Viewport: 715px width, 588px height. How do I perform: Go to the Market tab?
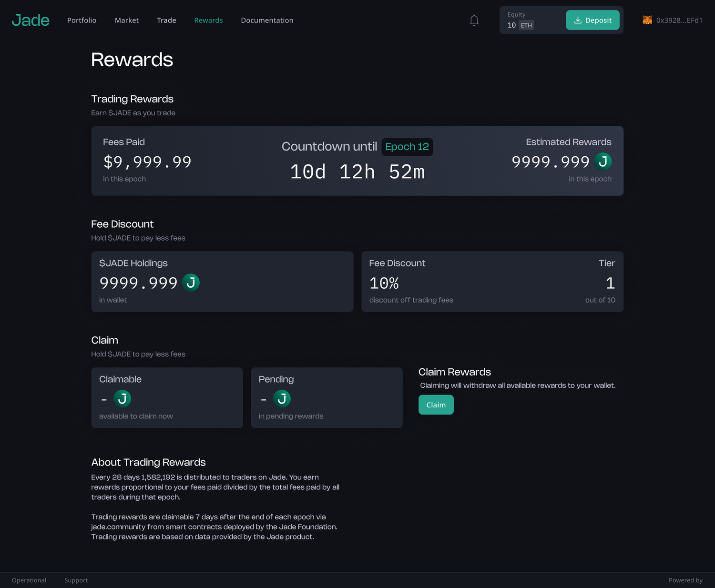[x=127, y=20]
